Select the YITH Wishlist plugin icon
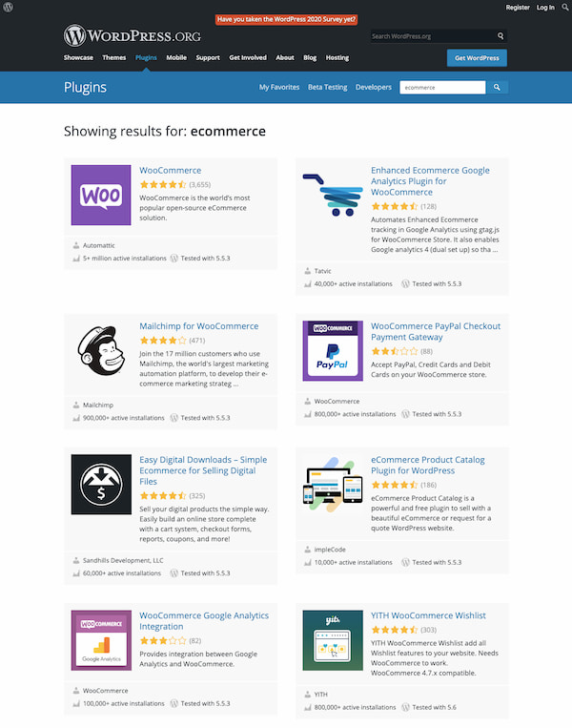 (x=333, y=640)
